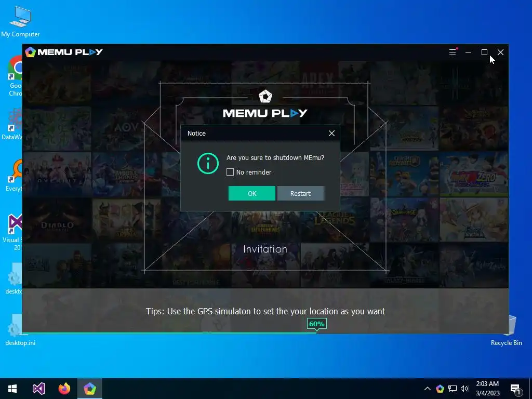Click the green info icon in the Notice dialog
The width and height of the screenshot is (532, 399).
click(208, 164)
